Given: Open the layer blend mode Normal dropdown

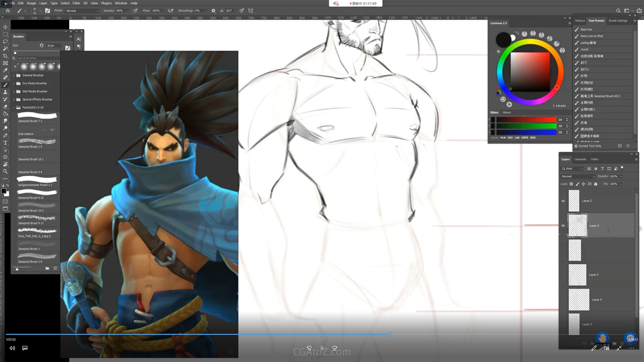Looking at the screenshot, I should pos(578,176).
